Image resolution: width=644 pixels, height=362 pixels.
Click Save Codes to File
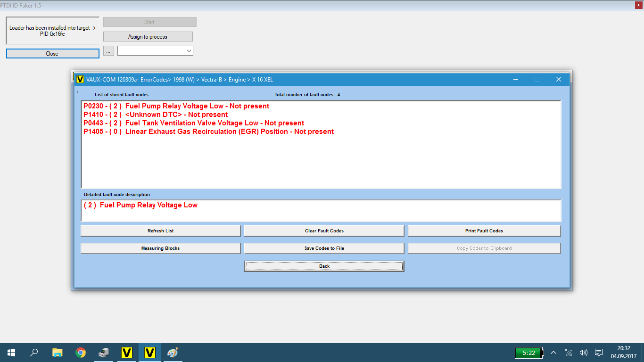pyautogui.click(x=324, y=248)
